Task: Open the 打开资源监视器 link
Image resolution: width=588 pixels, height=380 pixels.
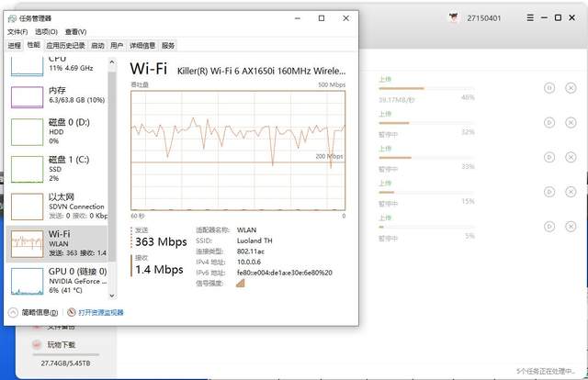Action: (101, 313)
